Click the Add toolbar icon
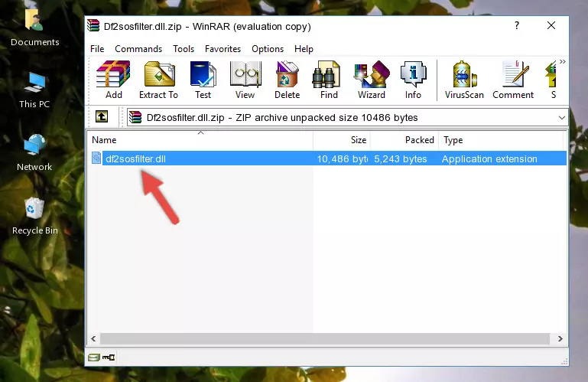Image resolution: width=588 pixels, height=382 pixels. [x=113, y=80]
